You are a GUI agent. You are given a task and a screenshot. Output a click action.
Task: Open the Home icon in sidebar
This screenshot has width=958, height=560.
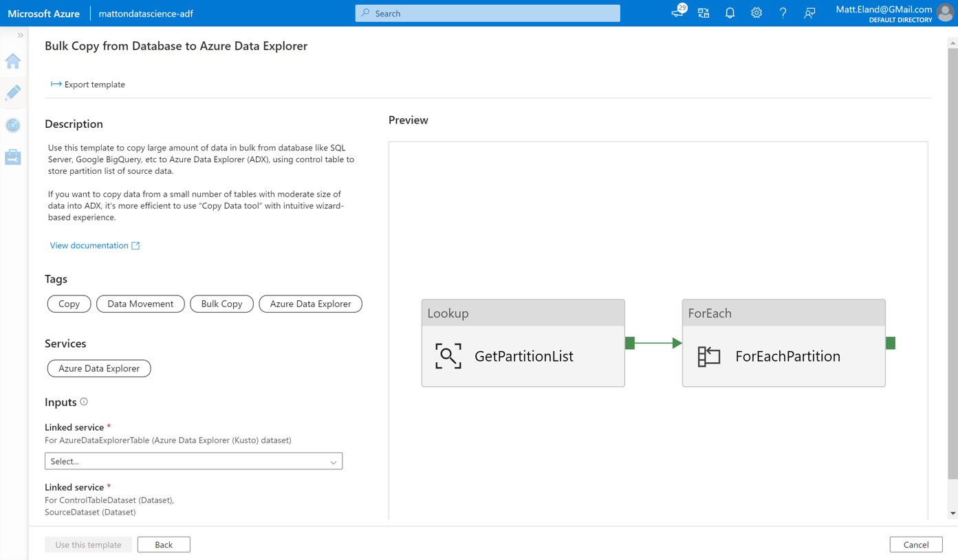[13, 61]
